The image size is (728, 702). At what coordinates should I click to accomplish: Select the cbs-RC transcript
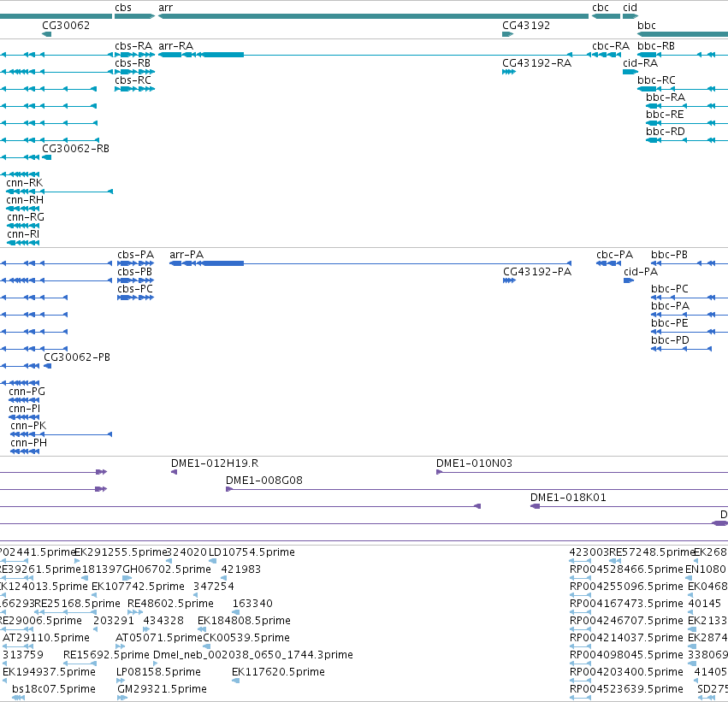tap(134, 89)
